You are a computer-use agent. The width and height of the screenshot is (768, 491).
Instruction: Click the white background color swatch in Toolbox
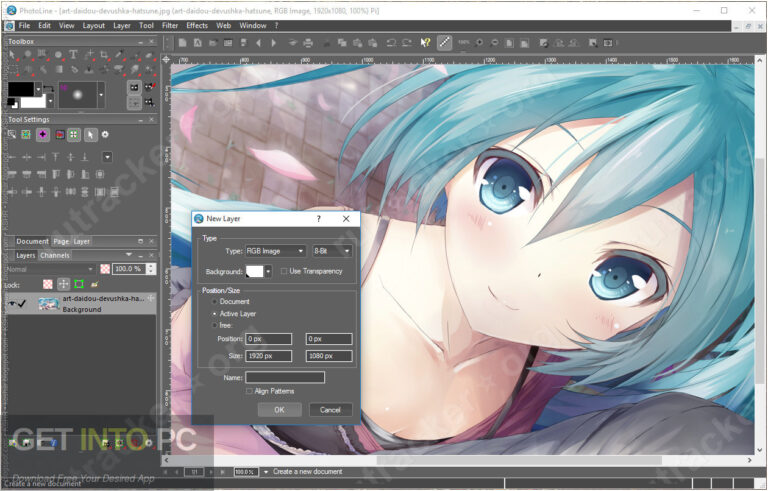33,102
